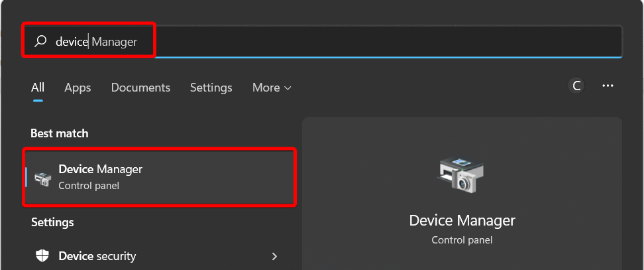Screen dimensions: 644x270
Task: Expand the More filters dropdown
Action: tap(272, 88)
